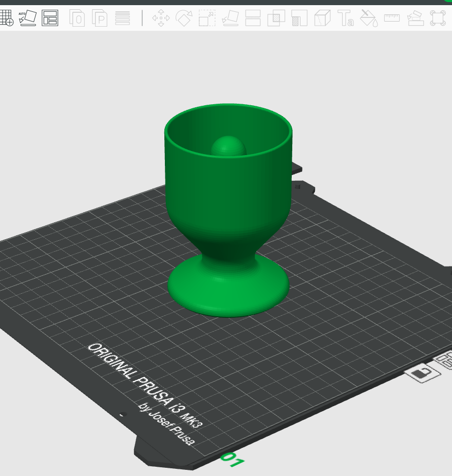Click the Split to parts icon
This screenshot has width=452, height=476.
coord(100,18)
